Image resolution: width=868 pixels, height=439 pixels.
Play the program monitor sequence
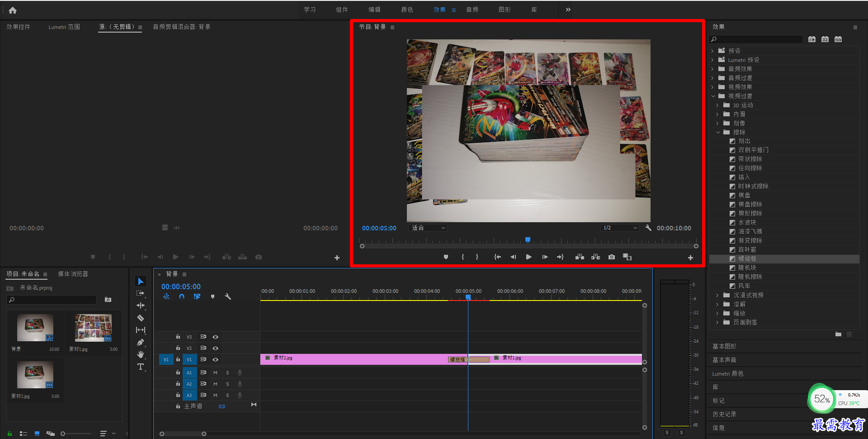point(528,257)
